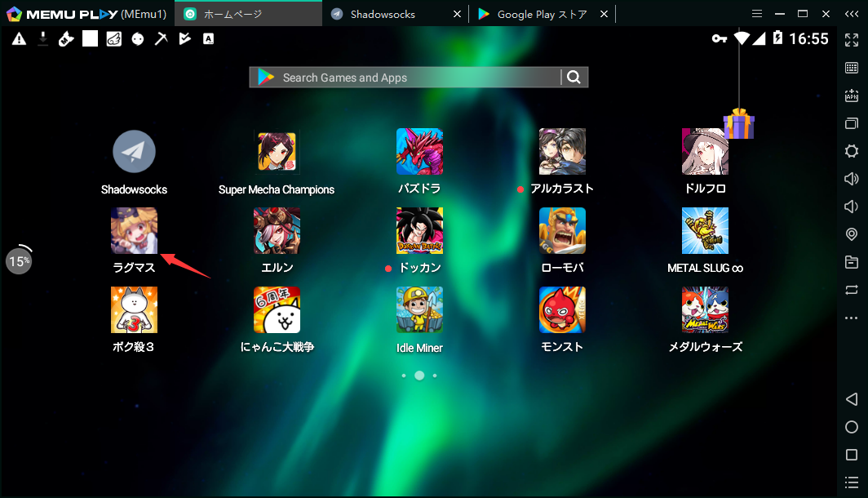Open the Android menu button at bottom sidebar

coord(852,482)
